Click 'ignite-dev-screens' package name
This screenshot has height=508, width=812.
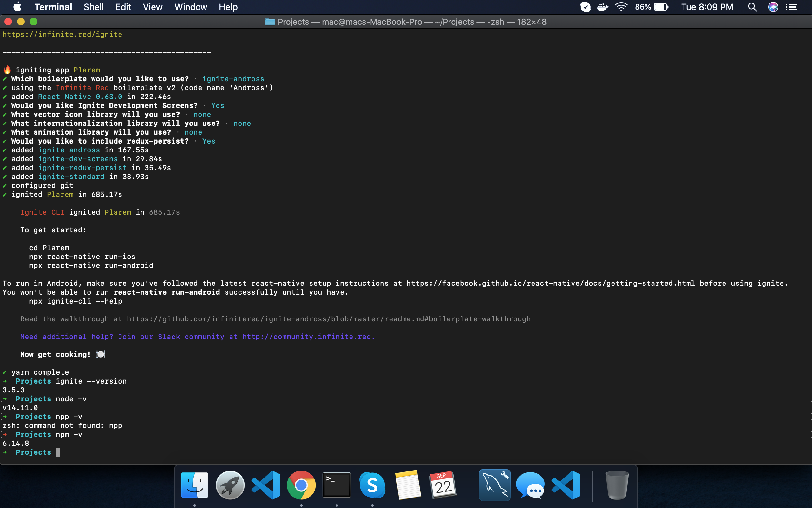[78, 159]
